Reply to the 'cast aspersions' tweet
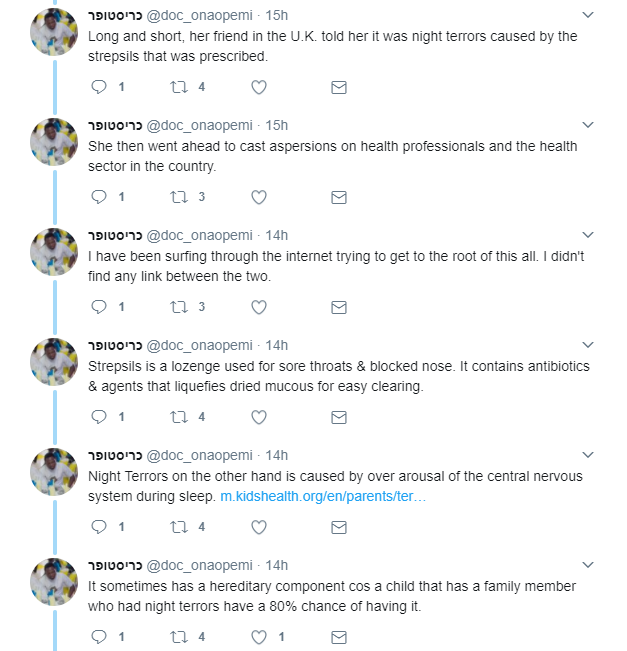 99,197
